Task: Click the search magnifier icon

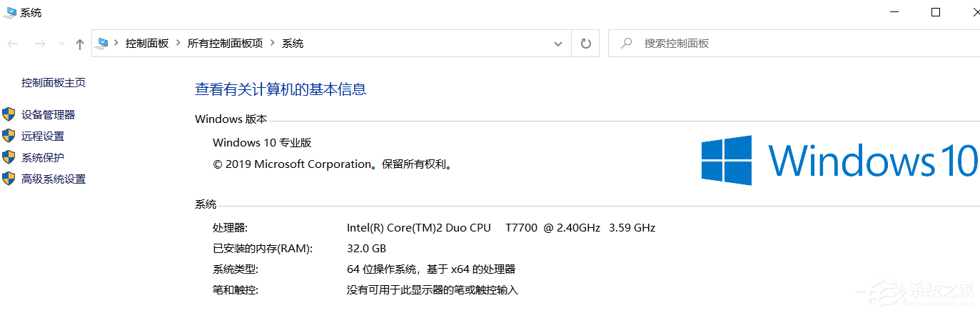Action: (x=626, y=44)
